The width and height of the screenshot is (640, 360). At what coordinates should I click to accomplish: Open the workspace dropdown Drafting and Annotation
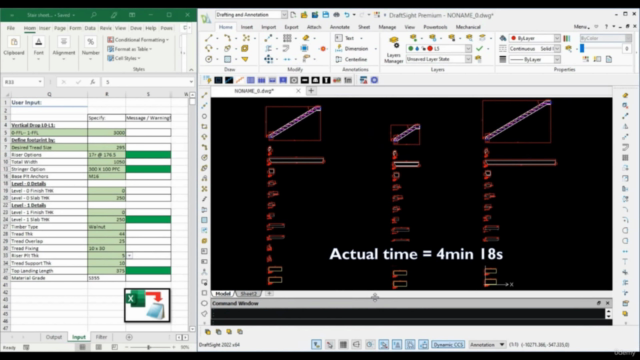[251, 15]
